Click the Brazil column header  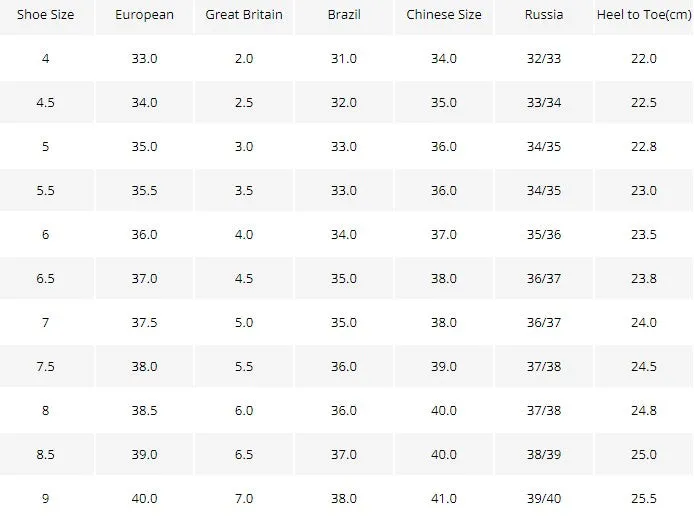tap(344, 15)
